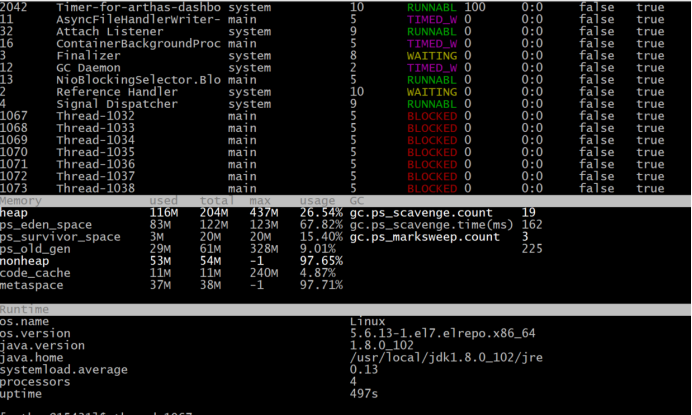Click the Thread-1038 thread name
Screen dimensions: 692x415
click(95, 187)
